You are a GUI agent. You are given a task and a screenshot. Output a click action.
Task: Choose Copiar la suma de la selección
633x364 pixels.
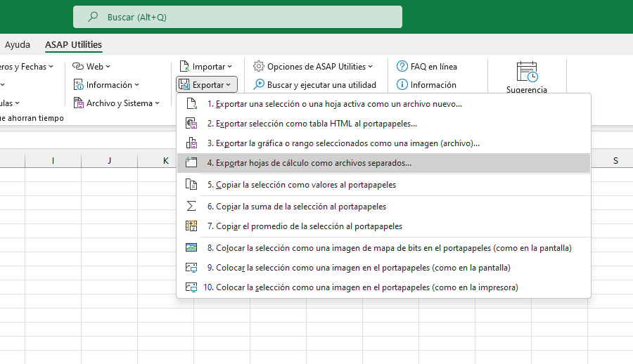point(383,207)
